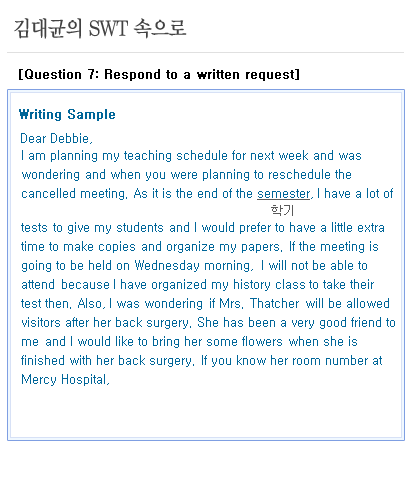410x480 pixels.
Task: Click the name Thatcher in the letter
Action: [x=275, y=304]
